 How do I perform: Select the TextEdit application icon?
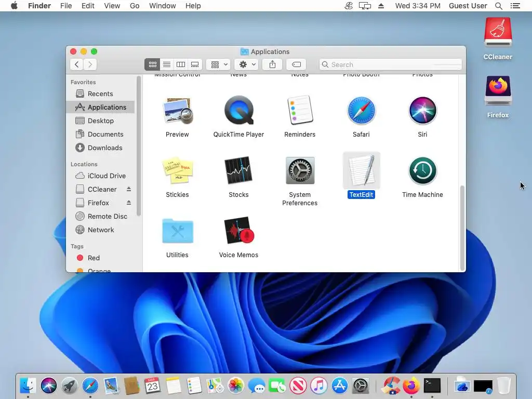pyautogui.click(x=362, y=170)
